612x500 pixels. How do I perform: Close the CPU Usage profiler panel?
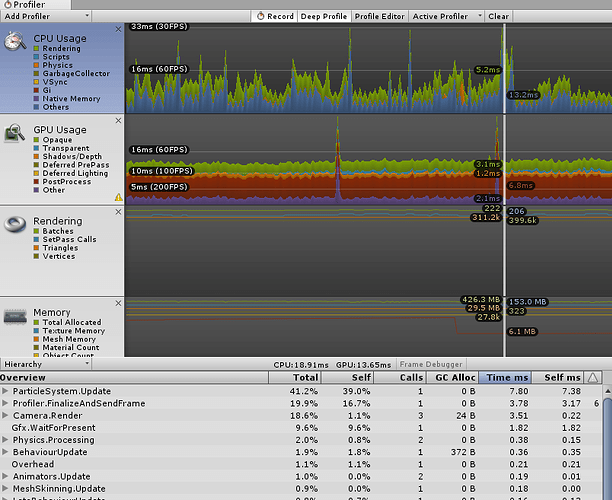point(118,29)
